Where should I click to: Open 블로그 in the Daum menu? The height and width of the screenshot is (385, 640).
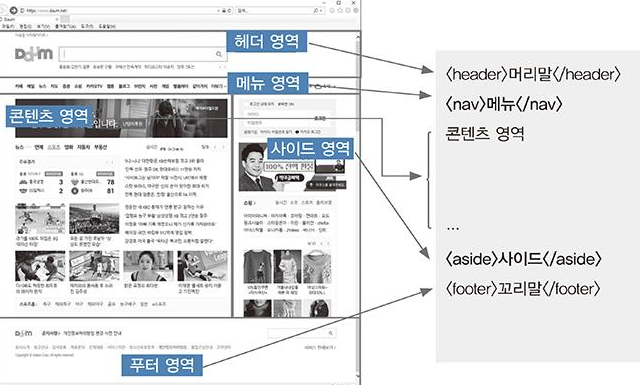(124, 86)
